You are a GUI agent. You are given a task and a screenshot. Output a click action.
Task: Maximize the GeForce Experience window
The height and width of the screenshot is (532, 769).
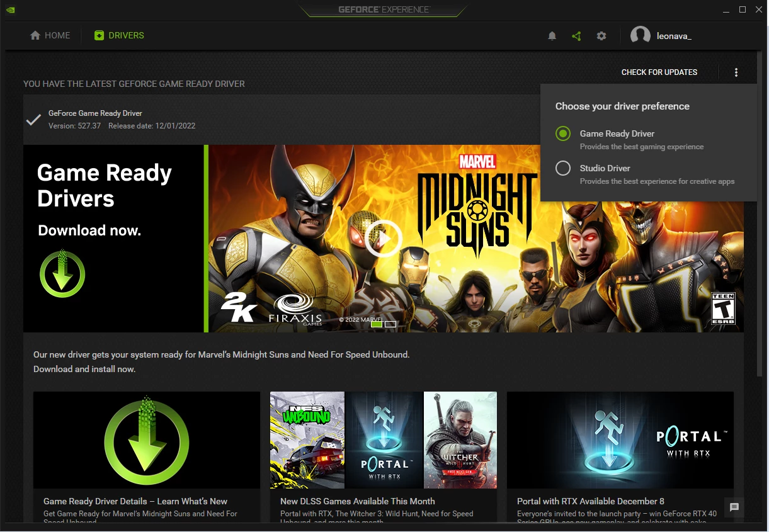click(x=743, y=9)
